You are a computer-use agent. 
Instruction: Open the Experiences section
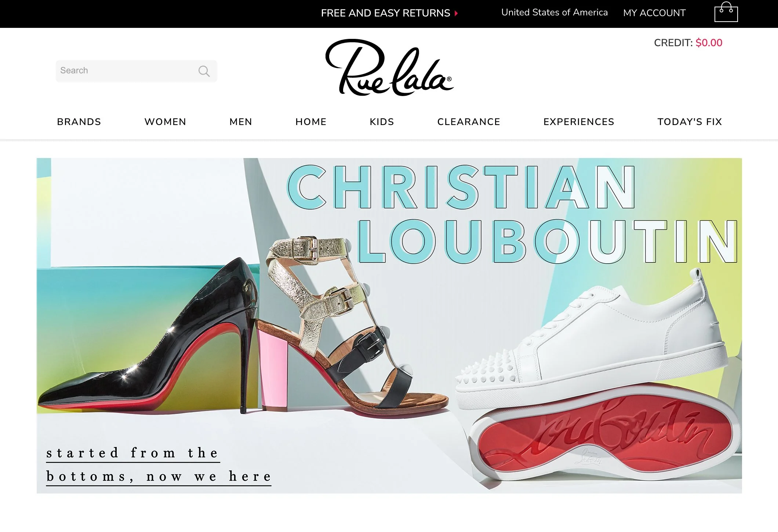click(x=579, y=122)
